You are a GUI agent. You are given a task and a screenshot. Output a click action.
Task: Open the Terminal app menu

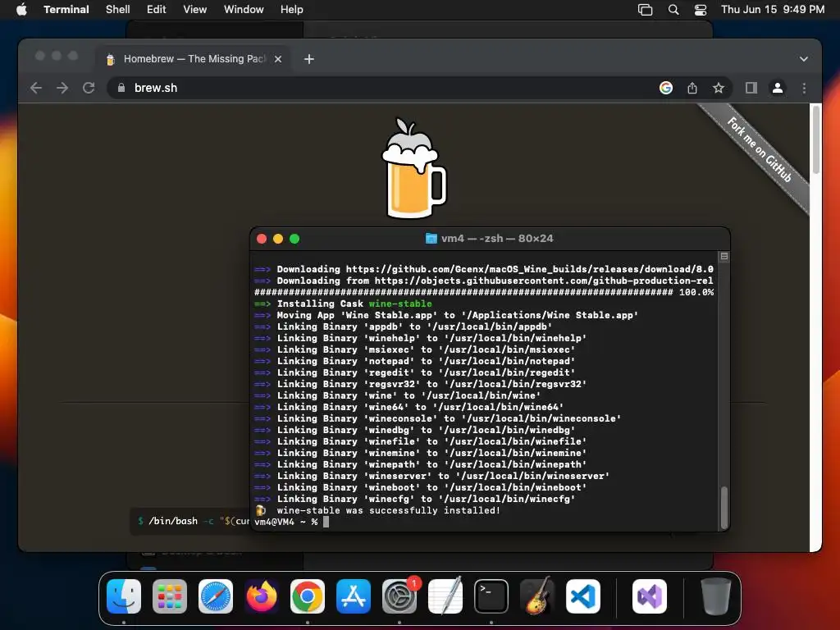coord(66,9)
